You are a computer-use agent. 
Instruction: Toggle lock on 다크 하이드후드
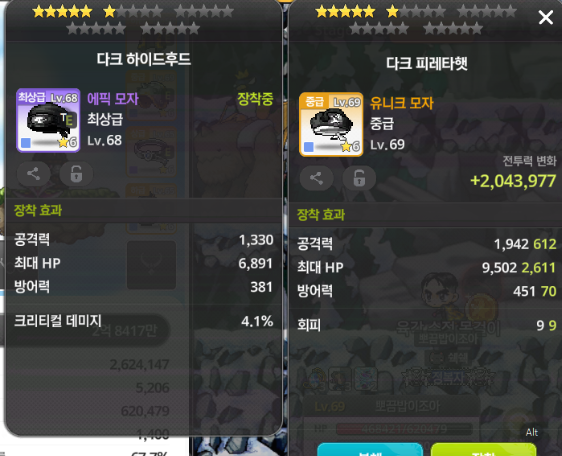click(x=76, y=174)
